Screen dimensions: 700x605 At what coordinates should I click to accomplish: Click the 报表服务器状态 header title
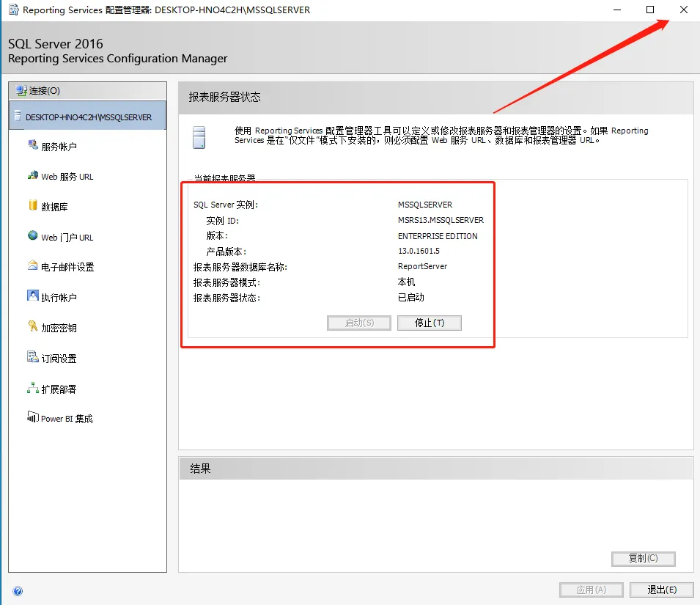[224, 97]
